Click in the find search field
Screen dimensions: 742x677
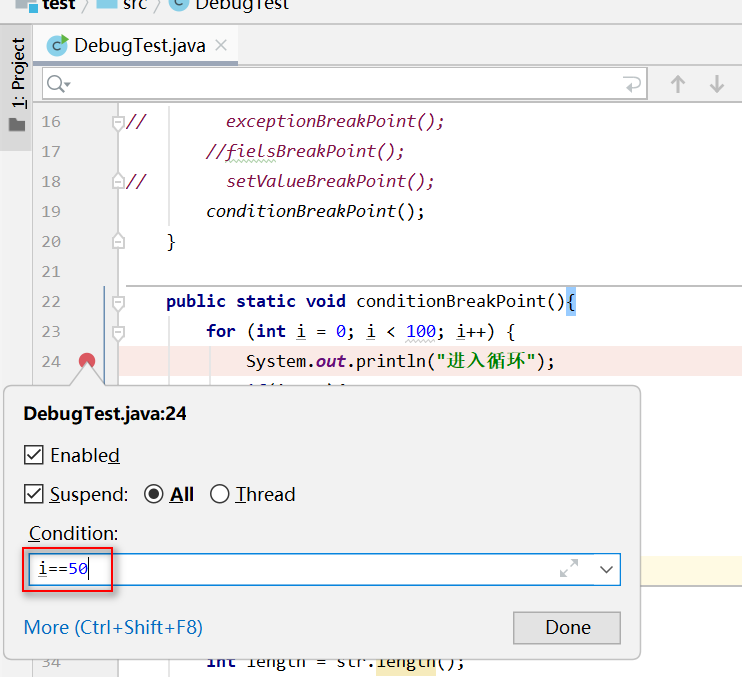(x=344, y=84)
